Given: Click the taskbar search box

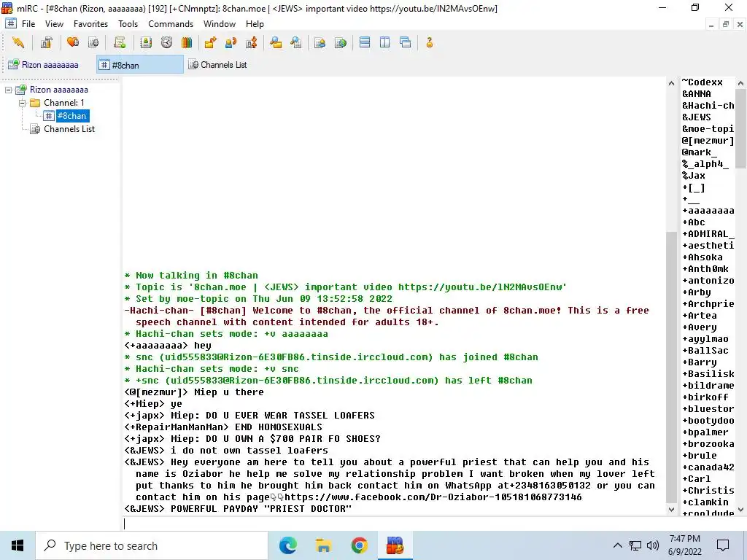Looking at the screenshot, I should pos(152,545).
